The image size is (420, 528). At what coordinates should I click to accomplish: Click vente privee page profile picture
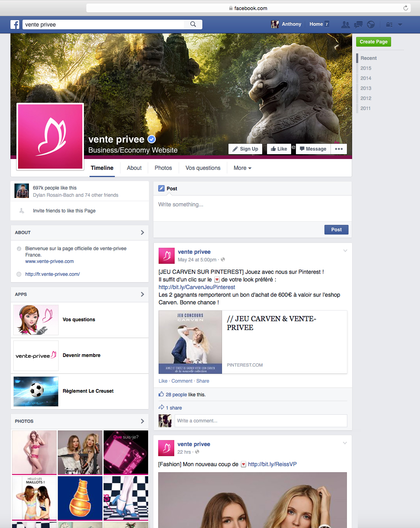(50, 137)
